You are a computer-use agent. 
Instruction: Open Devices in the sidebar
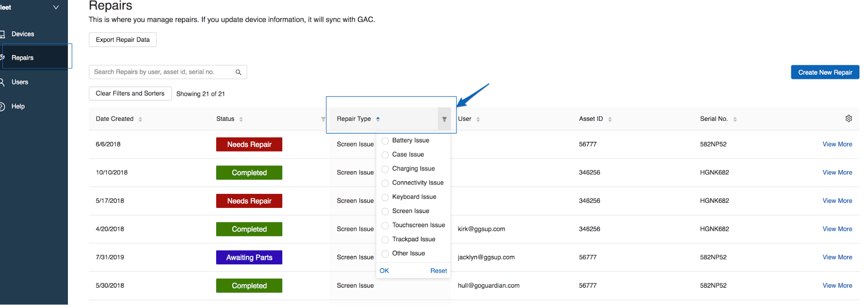tap(23, 34)
